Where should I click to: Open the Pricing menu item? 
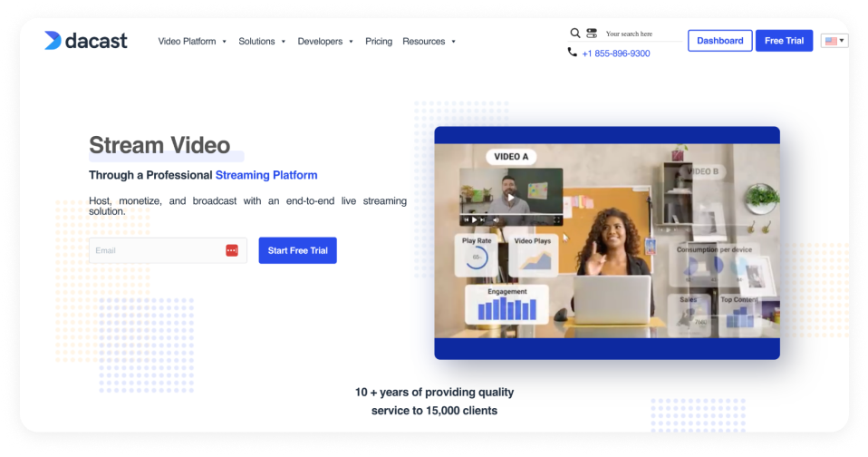tap(379, 42)
